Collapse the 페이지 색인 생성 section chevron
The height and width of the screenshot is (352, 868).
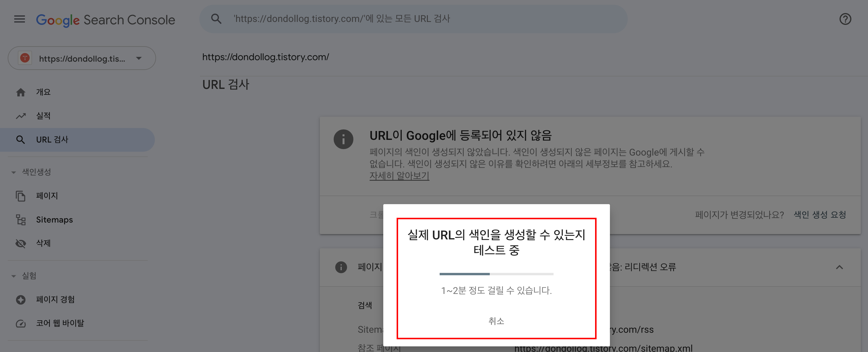coord(839,267)
